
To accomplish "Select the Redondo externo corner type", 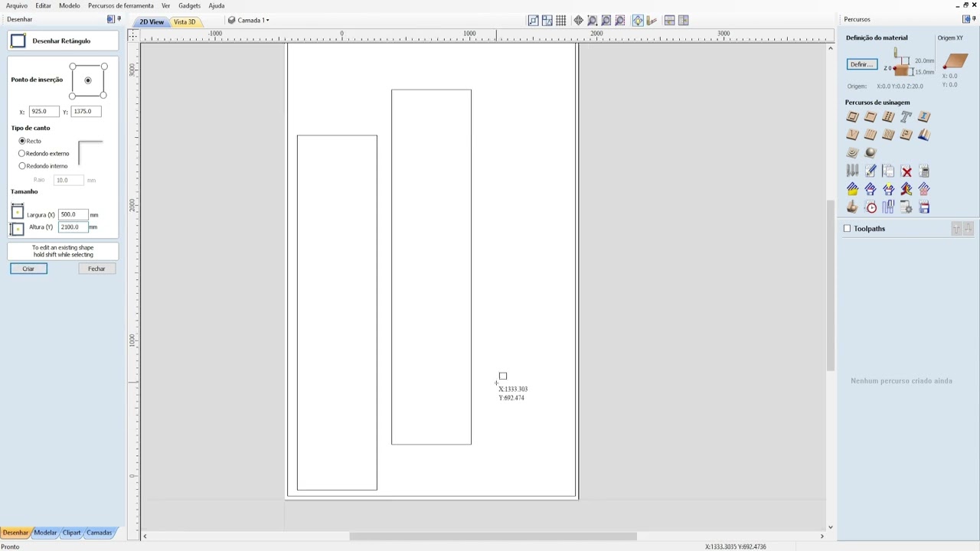I will point(22,153).
